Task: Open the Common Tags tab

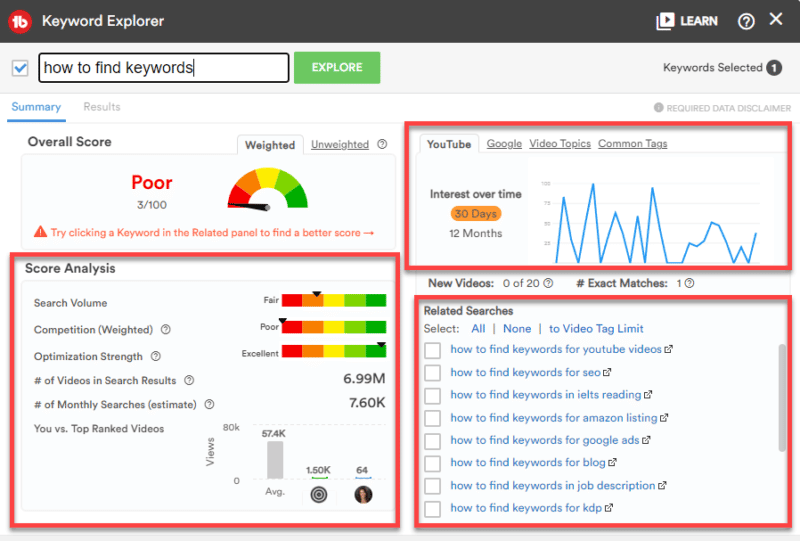Action: (633, 143)
